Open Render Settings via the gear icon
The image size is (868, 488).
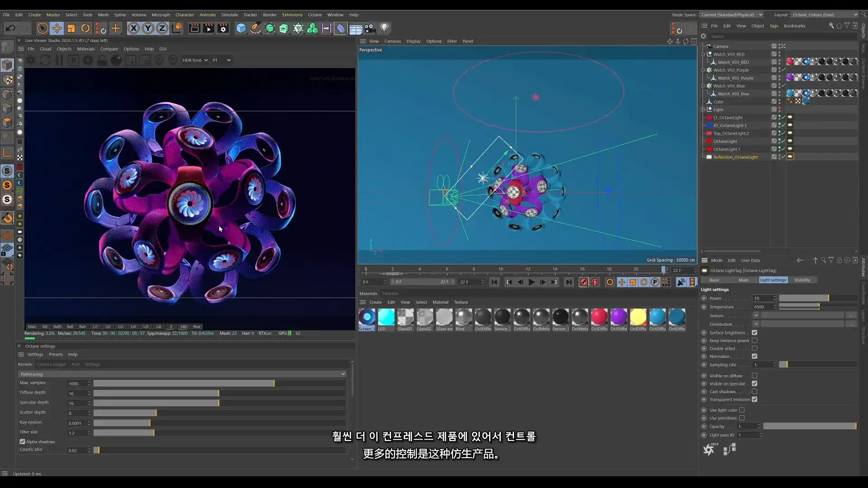(223, 28)
